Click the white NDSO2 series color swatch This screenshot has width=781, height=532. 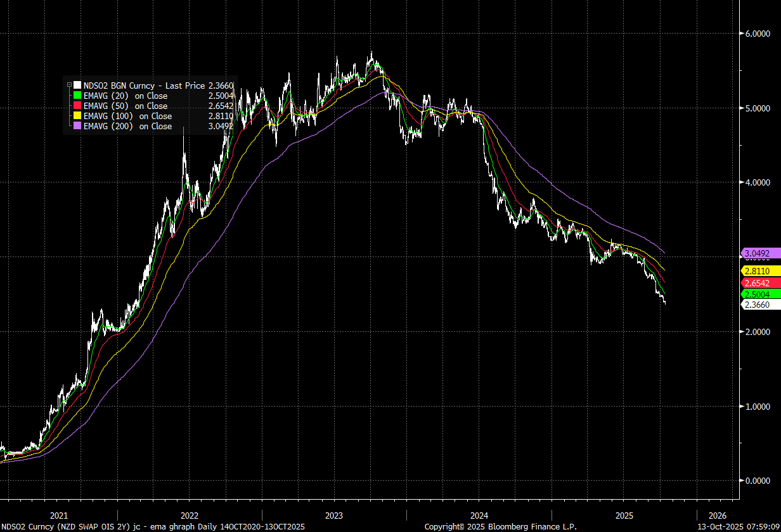coord(77,85)
